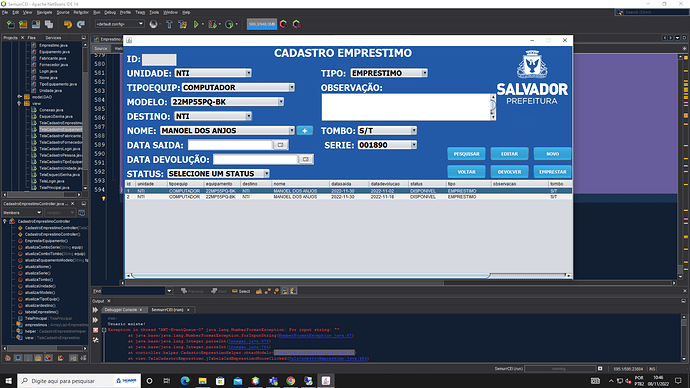Image resolution: width=690 pixels, height=388 pixels.
Task: Open the DATA DEVOLUÇÃO calendar picker icon
Action: tap(305, 159)
